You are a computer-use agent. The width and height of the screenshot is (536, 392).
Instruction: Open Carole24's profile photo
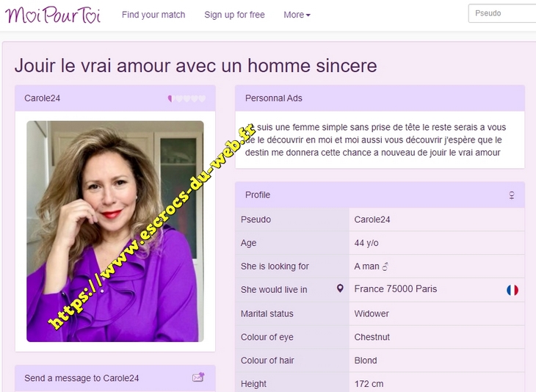coord(115,231)
